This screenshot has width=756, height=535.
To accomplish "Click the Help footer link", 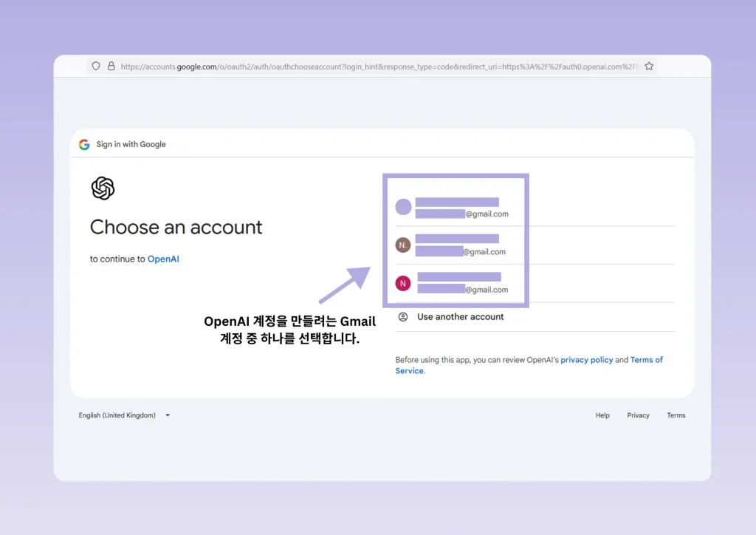I will pyautogui.click(x=602, y=415).
